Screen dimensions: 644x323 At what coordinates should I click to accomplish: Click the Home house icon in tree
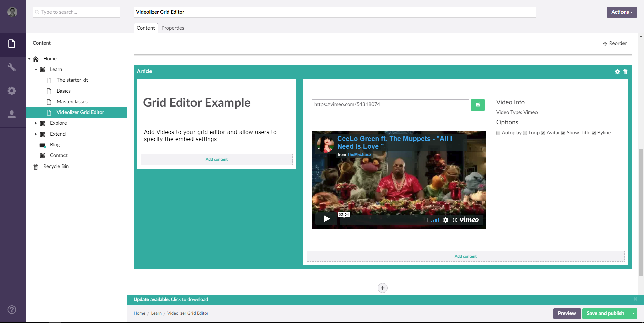pos(36,59)
